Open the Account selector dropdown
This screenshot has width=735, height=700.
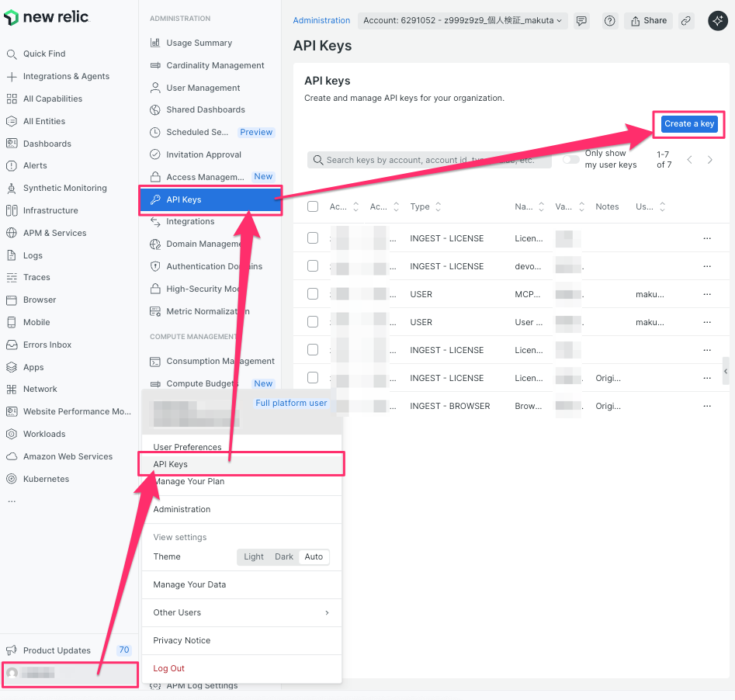(x=463, y=21)
